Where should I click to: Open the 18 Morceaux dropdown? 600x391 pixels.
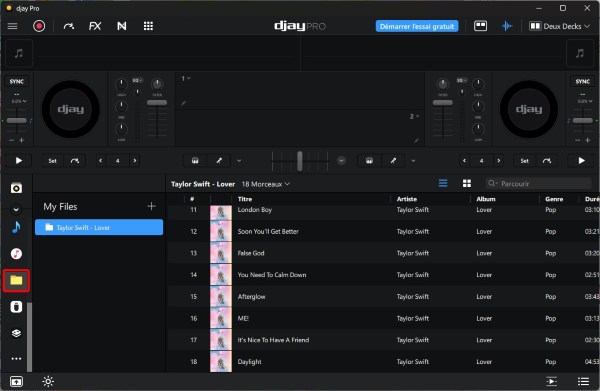point(266,184)
